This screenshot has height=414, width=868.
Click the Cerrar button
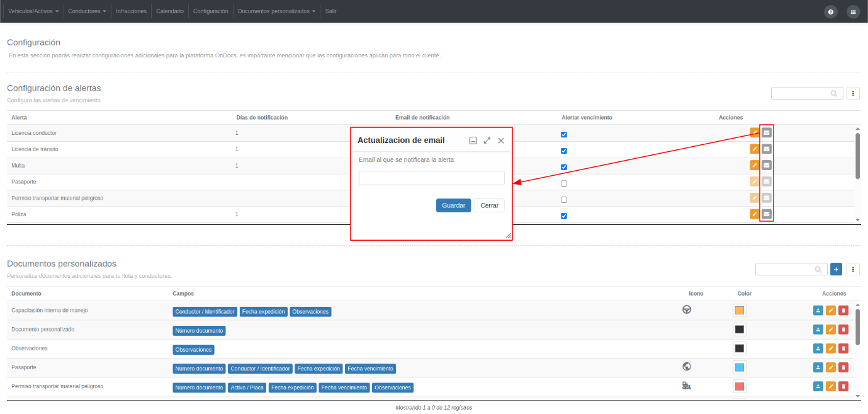point(490,205)
